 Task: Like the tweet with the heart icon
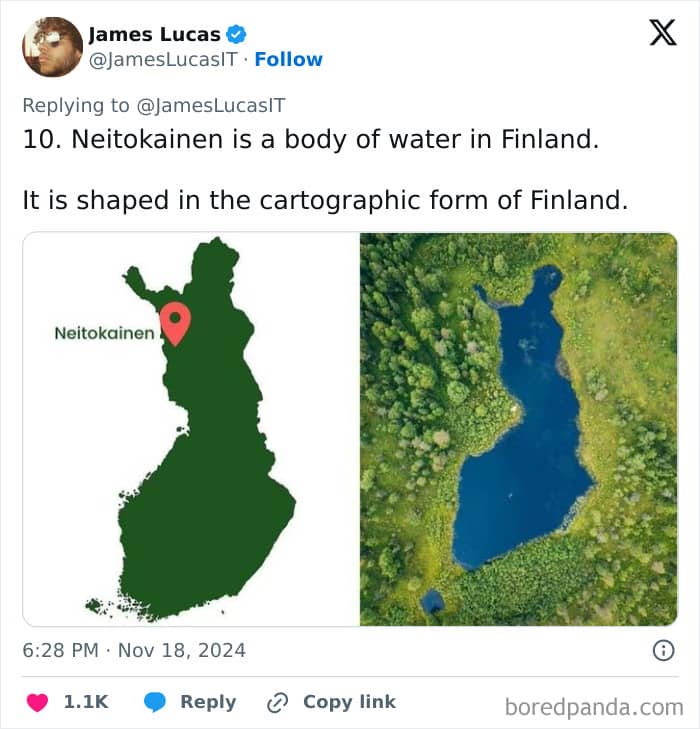tap(37, 702)
